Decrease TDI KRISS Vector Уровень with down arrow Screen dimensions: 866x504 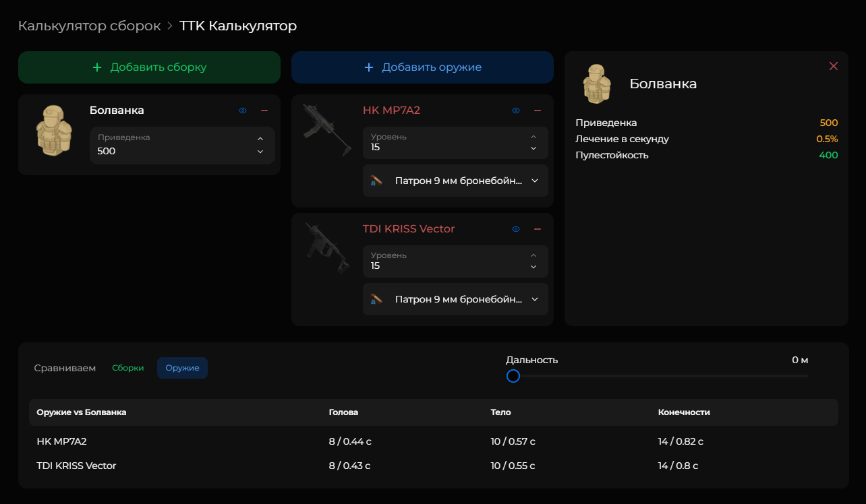533,267
